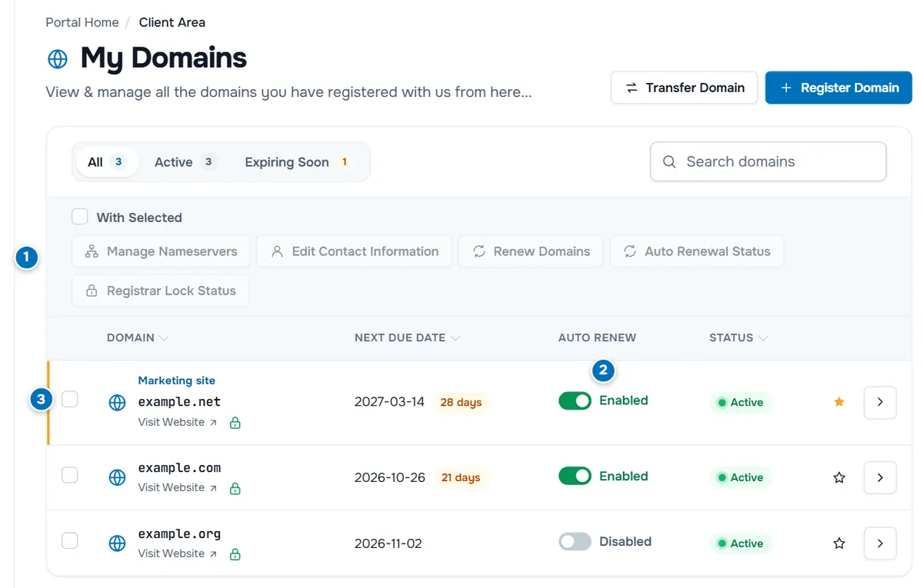The width and height of the screenshot is (923, 588).
Task: Click the Renew Domains button
Action: pyautogui.click(x=531, y=251)
